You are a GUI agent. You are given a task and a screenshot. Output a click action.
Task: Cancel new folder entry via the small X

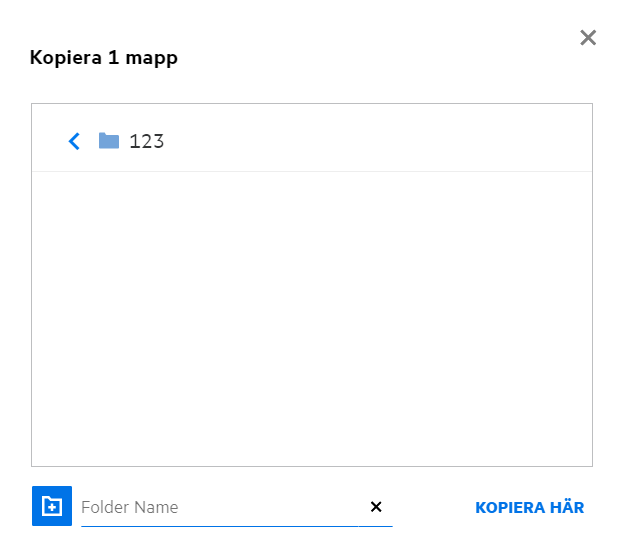376,507
